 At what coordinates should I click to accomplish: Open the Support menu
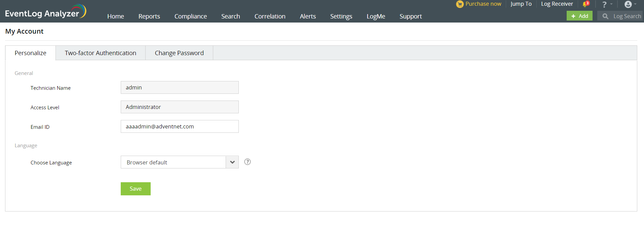411,16
